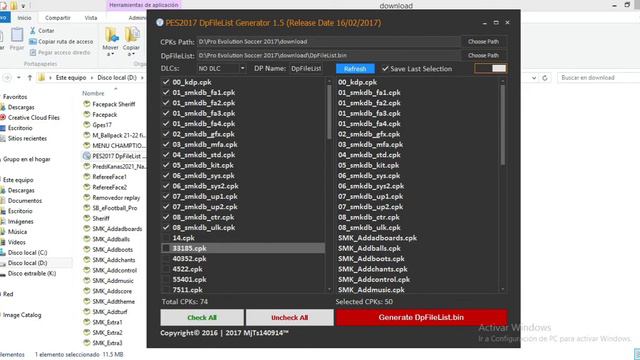Check the 33185.cpk checkbox

coord(166,248)
